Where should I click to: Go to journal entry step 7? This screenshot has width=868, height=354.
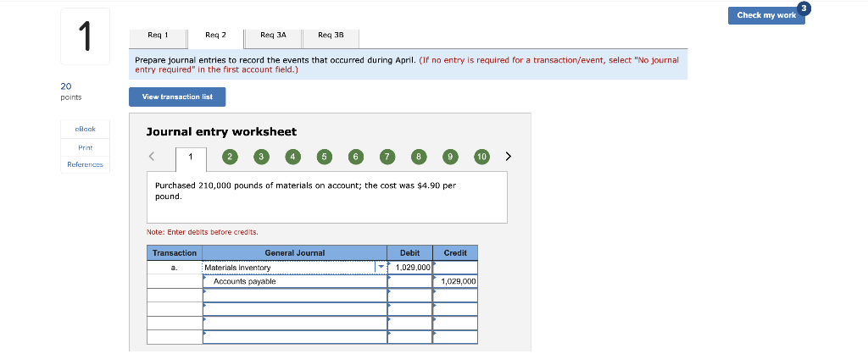(x=387, y=157)
